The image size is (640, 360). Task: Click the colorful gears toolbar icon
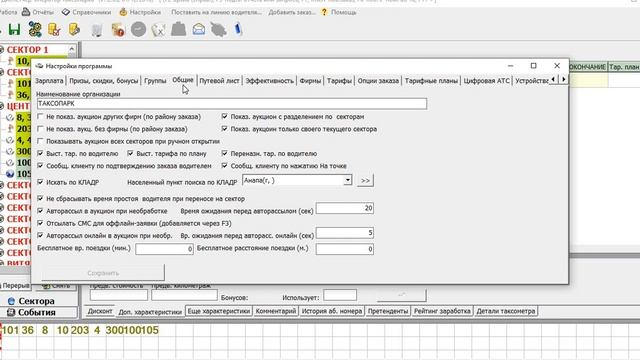[35, 29]
